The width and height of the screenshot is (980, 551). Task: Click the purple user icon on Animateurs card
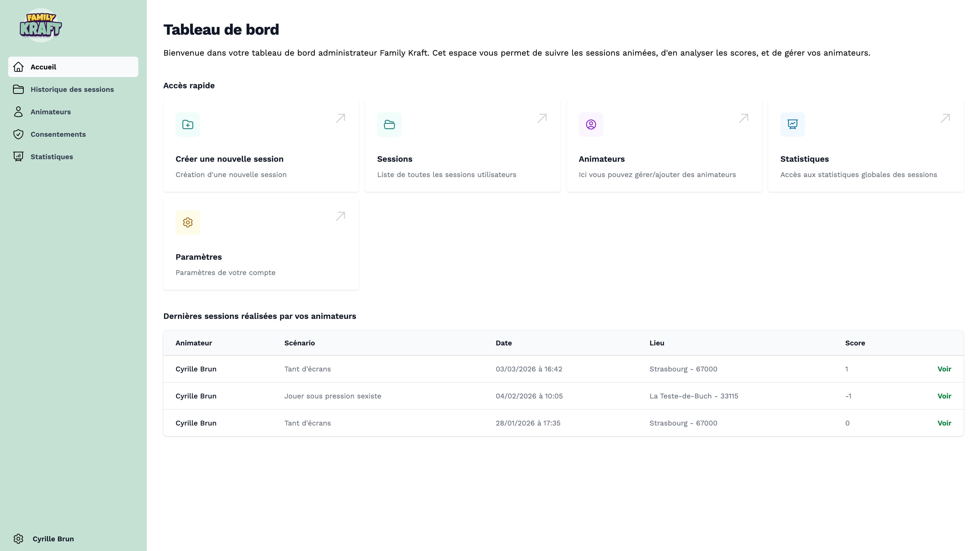point(591,124)
